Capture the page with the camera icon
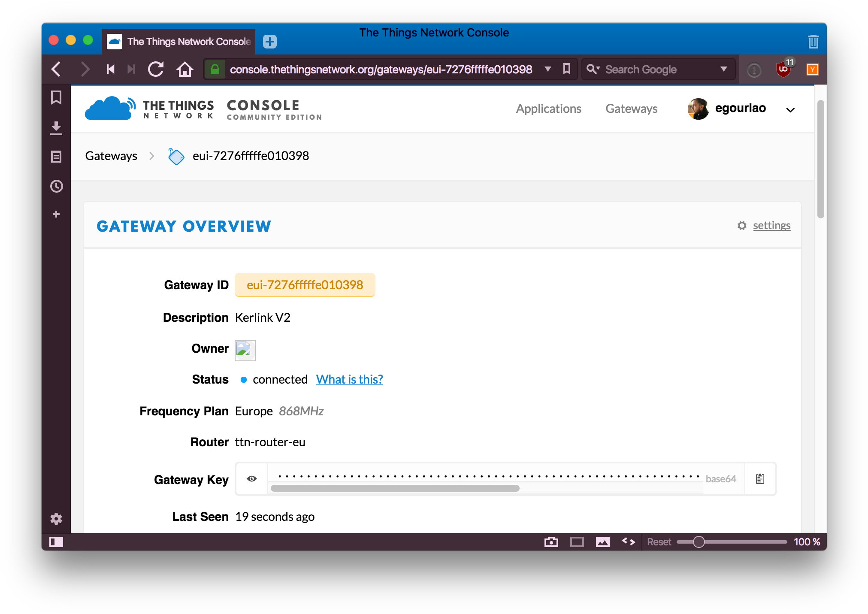Image resolution: width=868 pixels, height=614 pixels. click(x=551, y=542)
